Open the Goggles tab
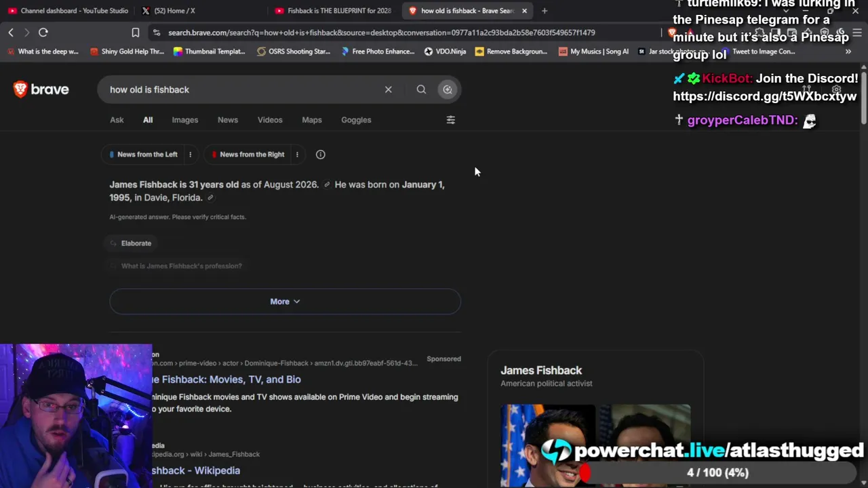This screenshot has width=868, height=488. point(356,120)
